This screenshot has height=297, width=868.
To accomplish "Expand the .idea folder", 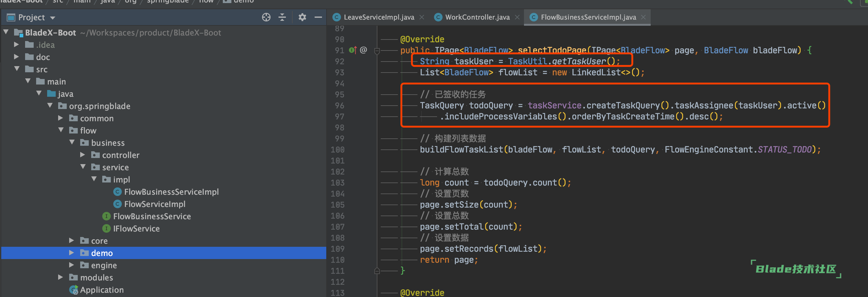I will click(x=16, y=44).
